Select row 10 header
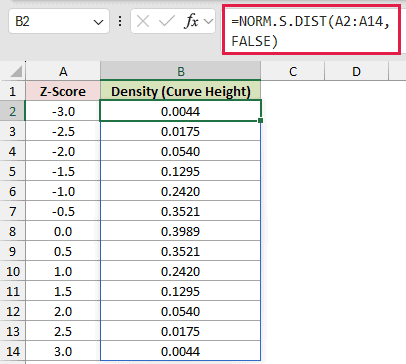 [x=13, y=271]
